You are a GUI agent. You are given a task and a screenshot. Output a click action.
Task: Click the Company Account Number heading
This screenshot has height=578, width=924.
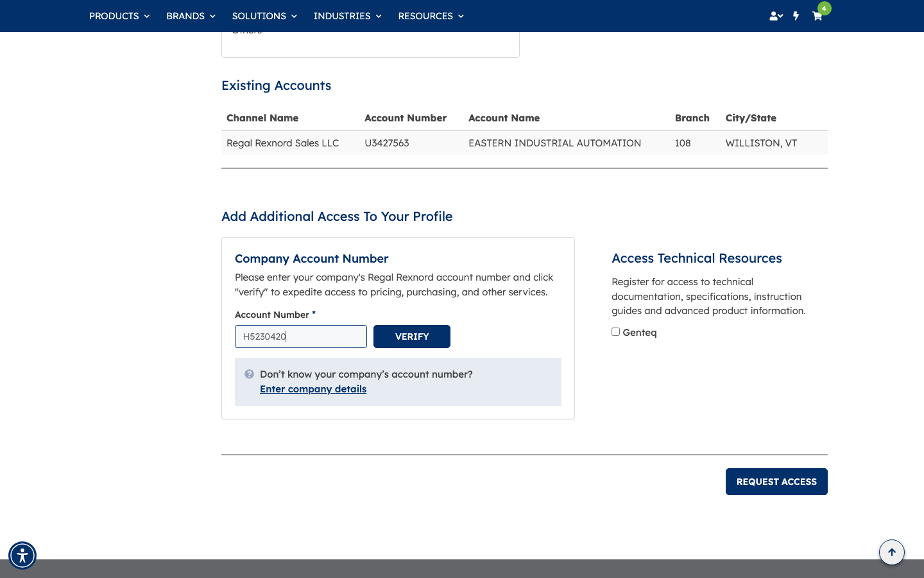point(311,259)
